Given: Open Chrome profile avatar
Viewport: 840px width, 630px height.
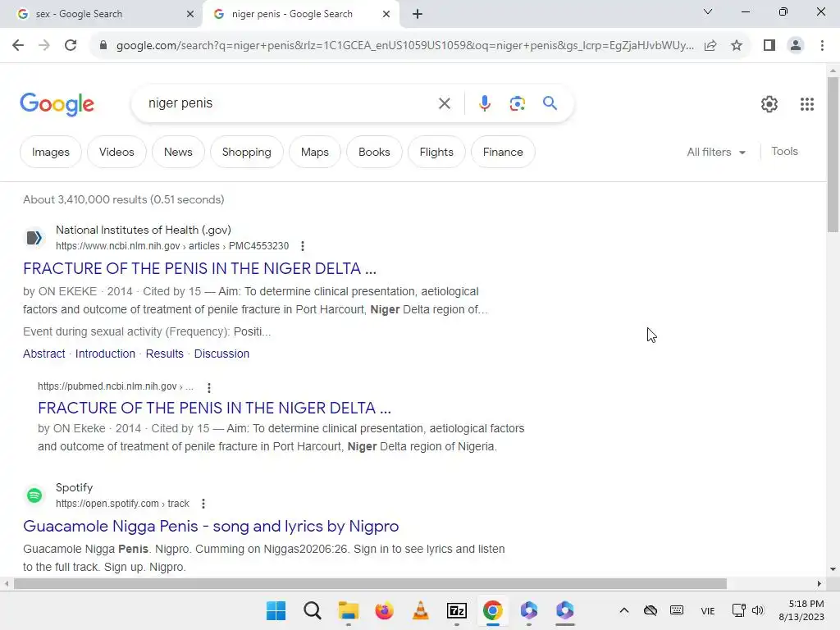Looking at the screenshot, I should tap(796, 46).
